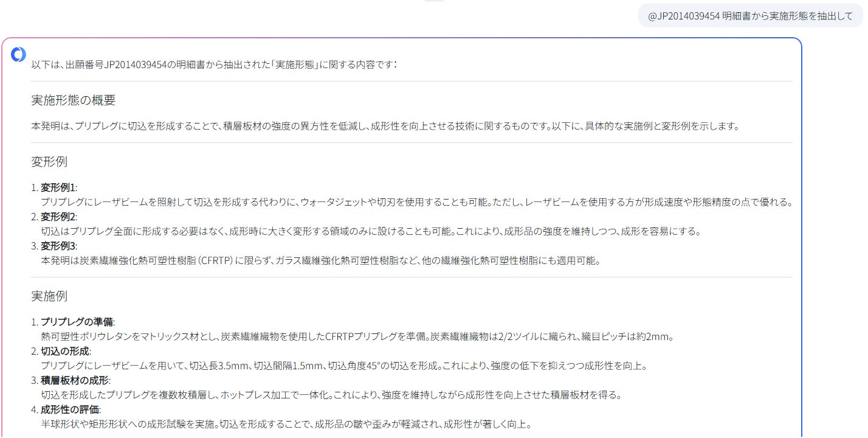Viewport: 868px width, 438px height.
Task: Click the bold label 変形例2
Action: [58, 217]
